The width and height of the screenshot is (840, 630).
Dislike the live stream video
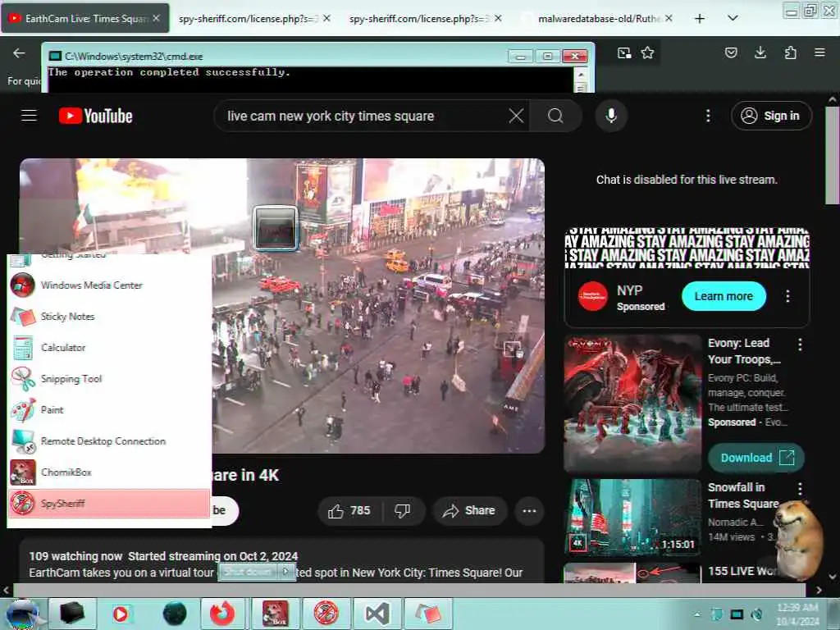403,510
